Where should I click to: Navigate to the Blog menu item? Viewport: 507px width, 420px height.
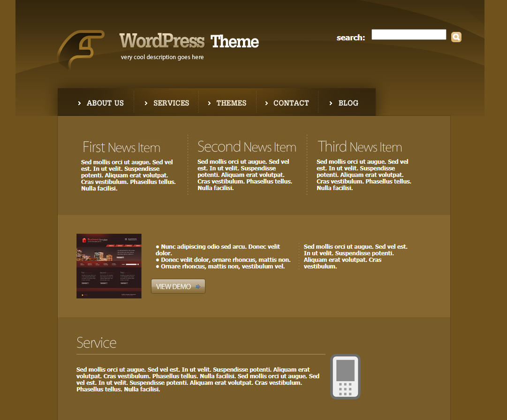pos(348,103)
